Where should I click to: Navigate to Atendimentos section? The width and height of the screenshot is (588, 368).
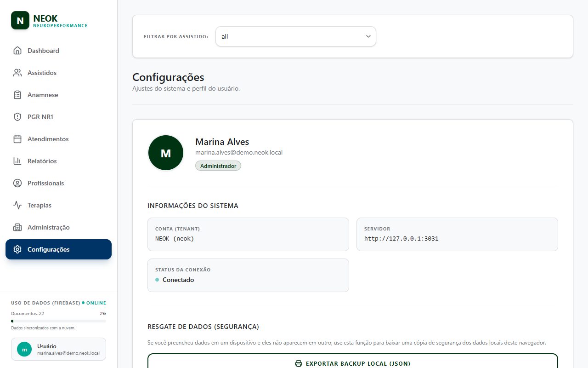tap(58, 139)
